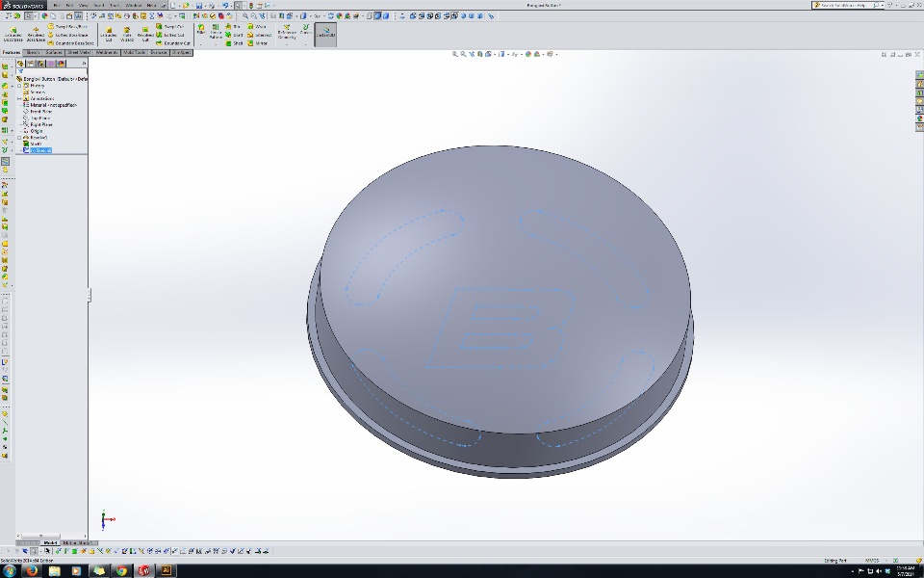Select the Material item in the tree
This screenshot has height=578, width=924.
point(49,105)
